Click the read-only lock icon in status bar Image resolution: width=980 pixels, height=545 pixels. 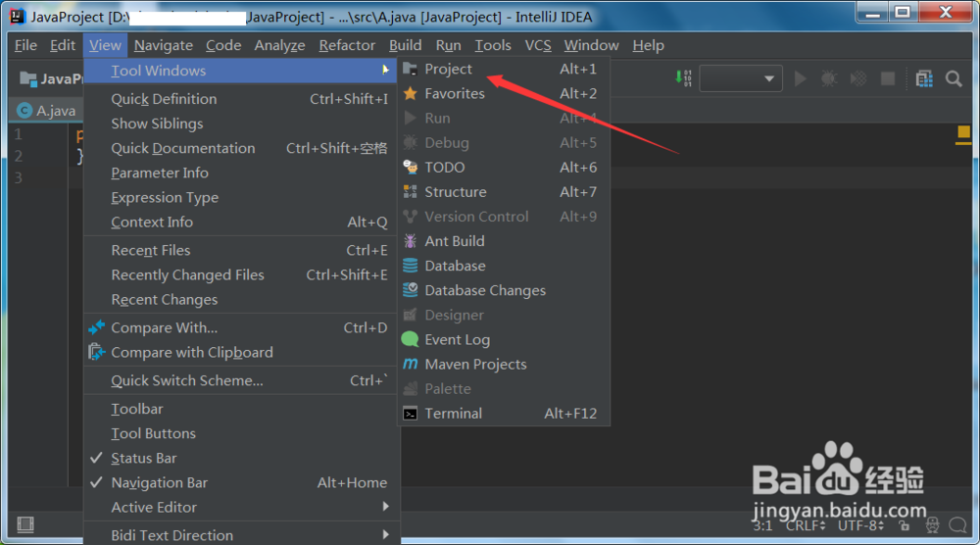[x=904, y=525]
